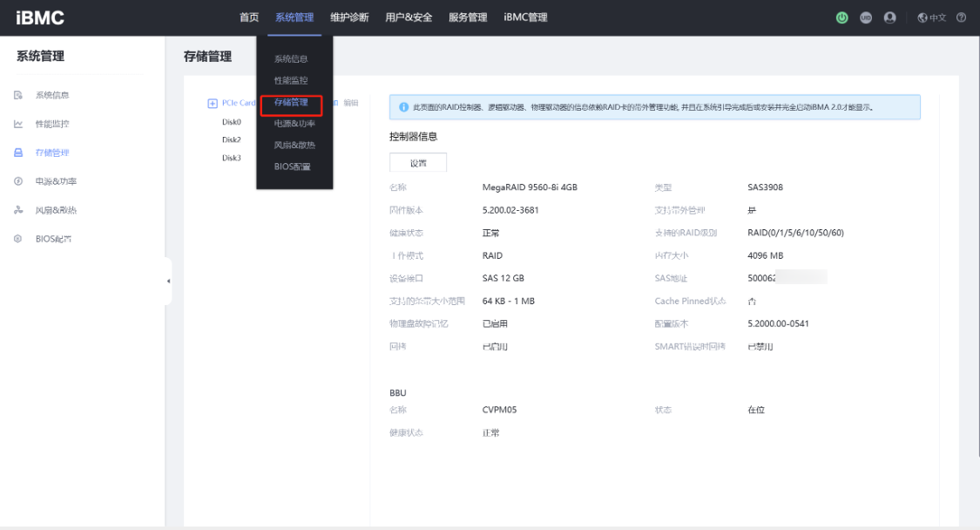The width and height of the screenshot is (980, 530).
Task: Click the green power status icon
Action: point(841,17)
